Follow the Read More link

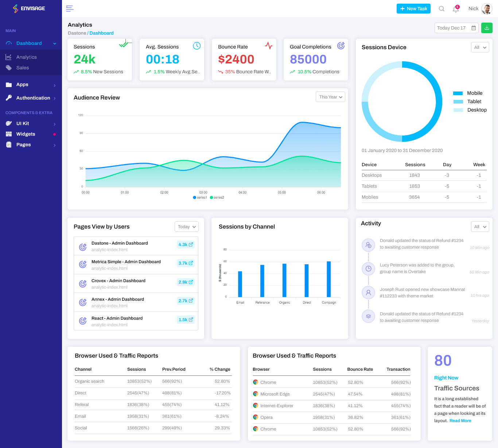[460, 421]
